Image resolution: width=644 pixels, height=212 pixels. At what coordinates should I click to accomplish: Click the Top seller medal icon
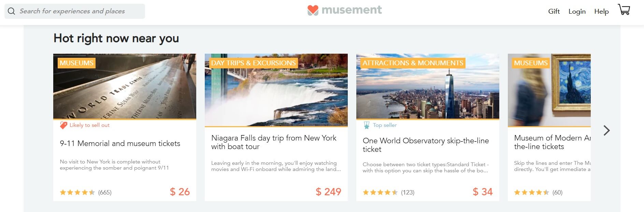pos(367,125)
